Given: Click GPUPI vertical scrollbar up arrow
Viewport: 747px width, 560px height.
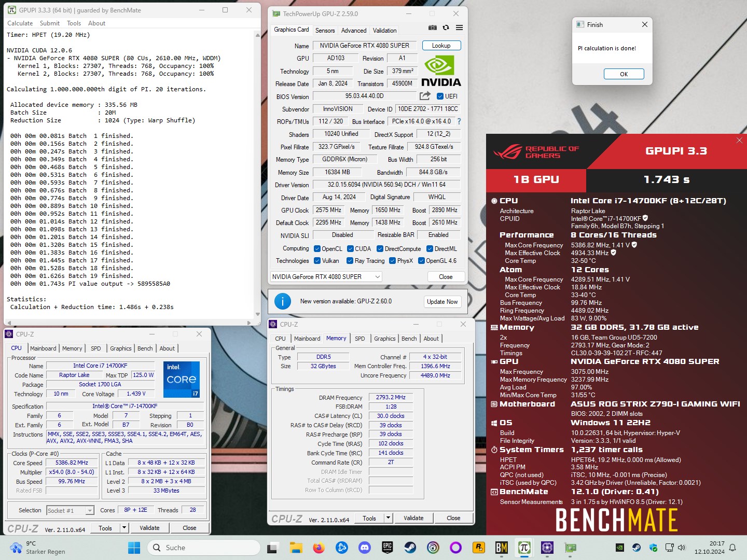Looking at the screenshot, I should [258, 35].
